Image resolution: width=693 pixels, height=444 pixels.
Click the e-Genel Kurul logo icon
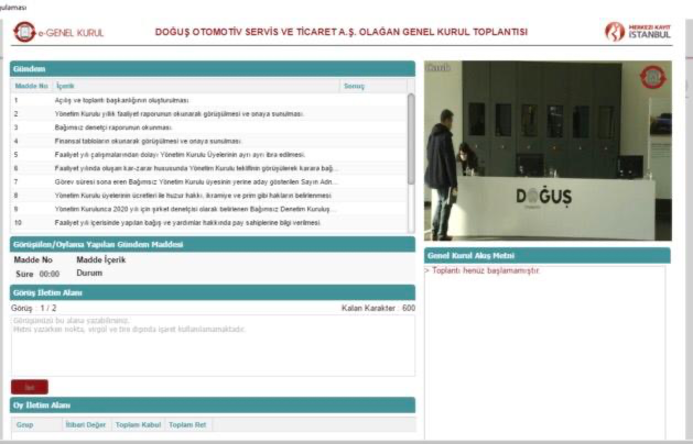click(23, 32)
